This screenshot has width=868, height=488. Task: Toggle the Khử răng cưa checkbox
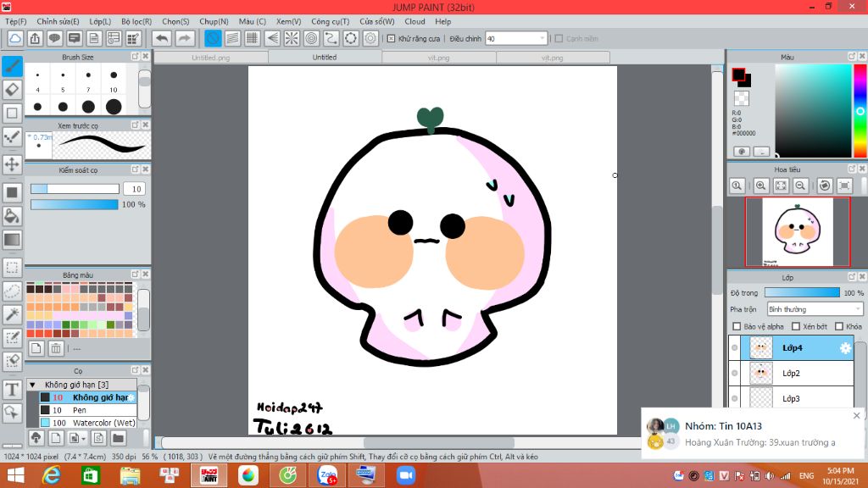pos(391,38)
